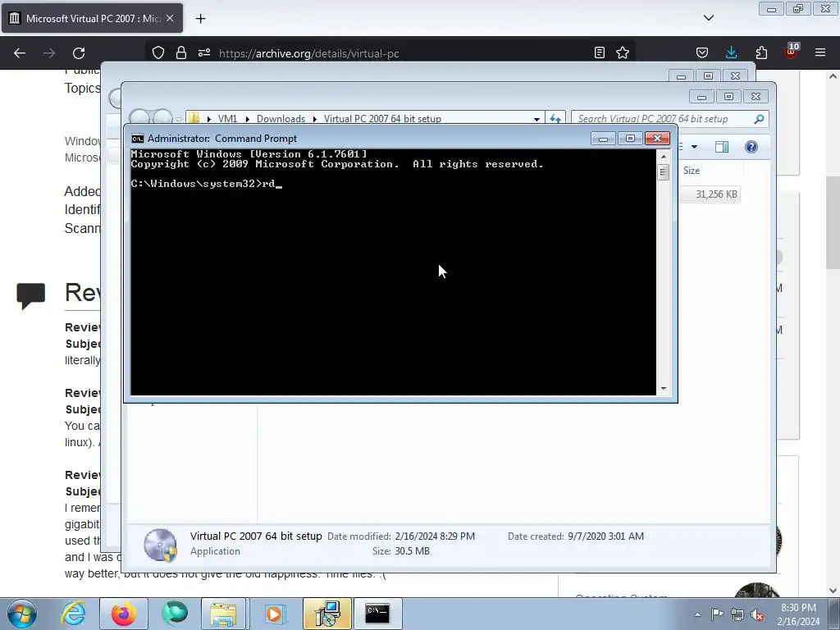Select Downloads in Explorer breadcrumb

(281, 119)
